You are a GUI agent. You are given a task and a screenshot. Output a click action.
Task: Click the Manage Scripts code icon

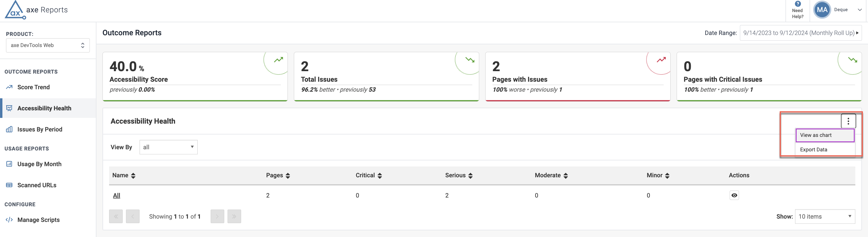coord(9,220)
